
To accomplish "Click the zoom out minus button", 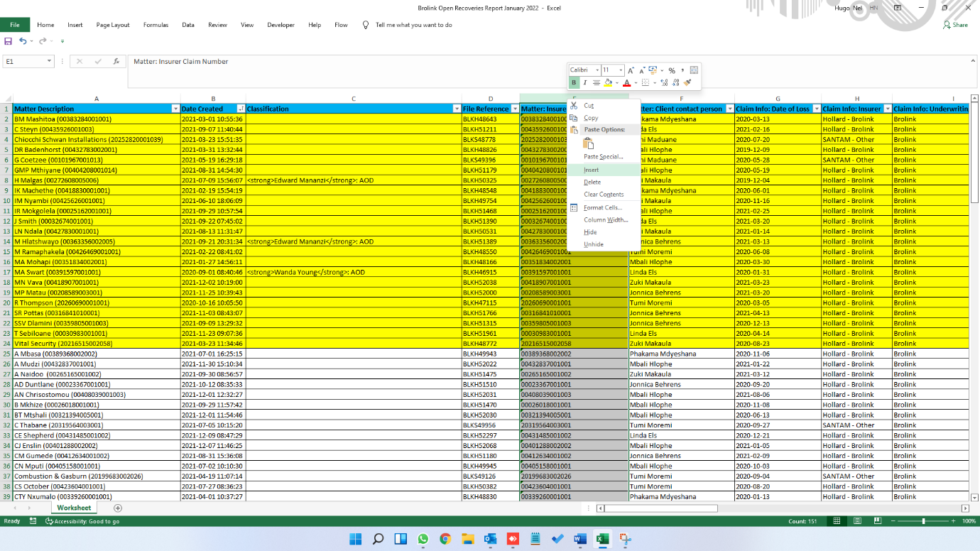I will [893, 521].
